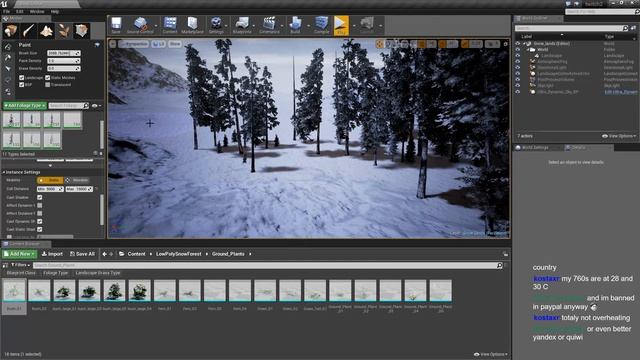Open Content from the toolbar

[x=170, y=25]
